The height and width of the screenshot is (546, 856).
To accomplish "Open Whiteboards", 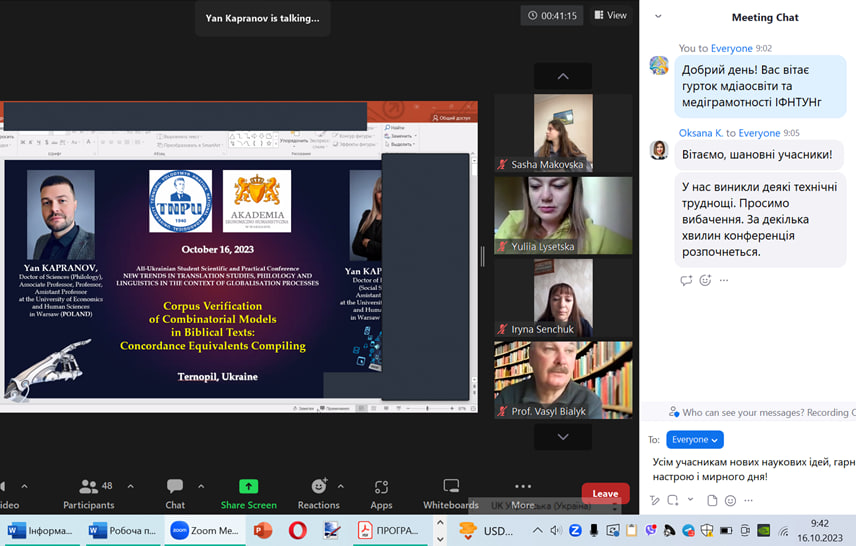I will [451, 494].
